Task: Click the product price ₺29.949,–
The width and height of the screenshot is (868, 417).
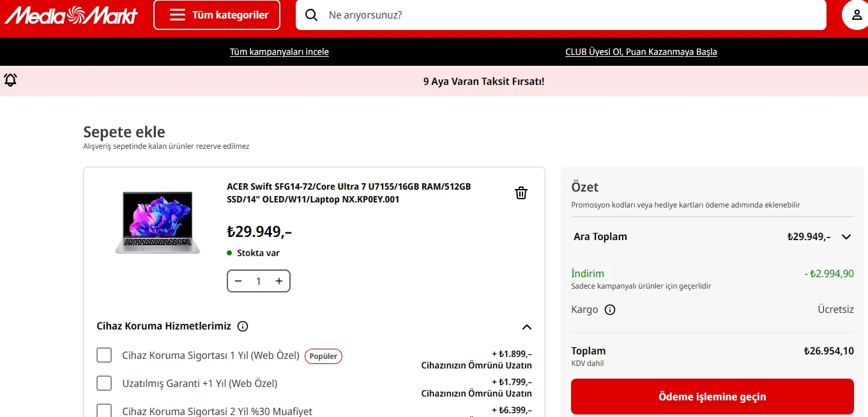Action: click(x=259, y=231)
